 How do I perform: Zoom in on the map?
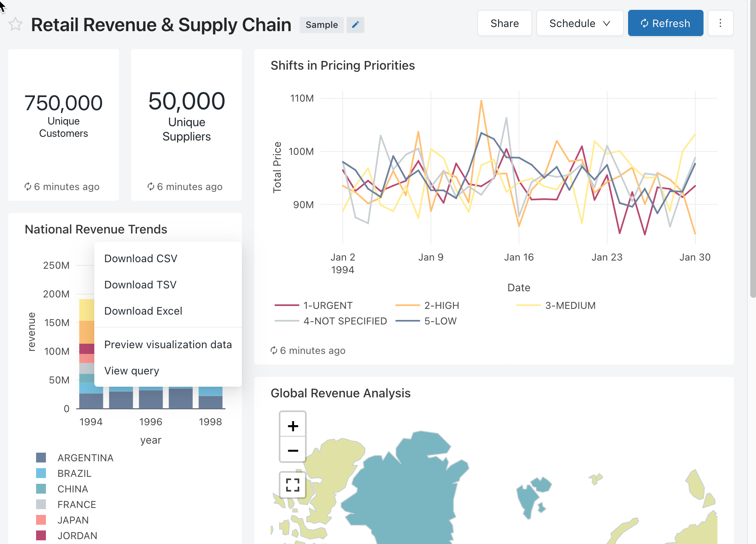293,426
